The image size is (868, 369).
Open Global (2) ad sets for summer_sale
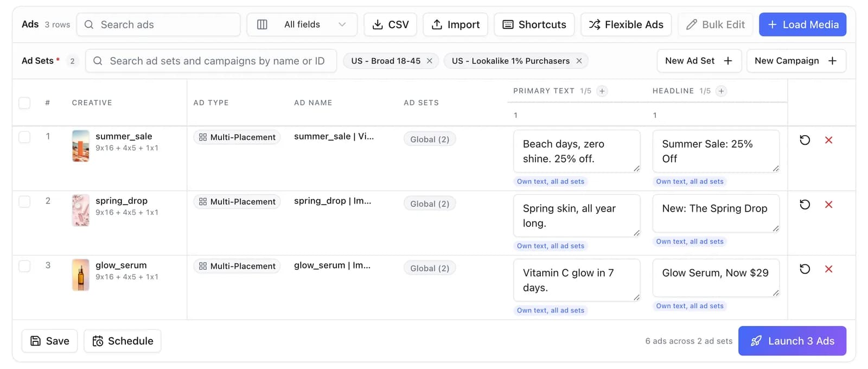click(x=430, y=139)
